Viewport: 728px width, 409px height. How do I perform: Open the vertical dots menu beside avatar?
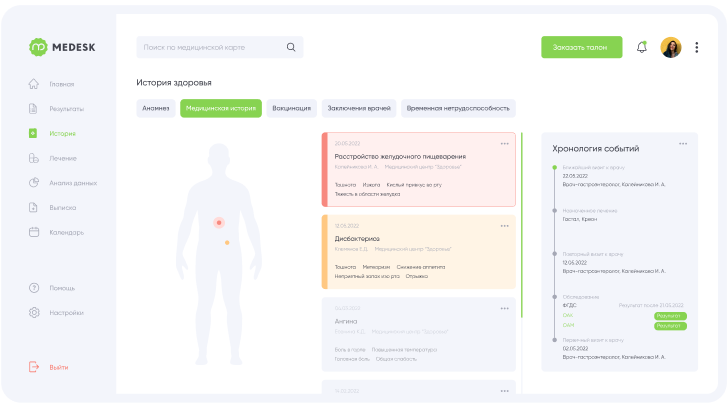[x=696, y=47]
